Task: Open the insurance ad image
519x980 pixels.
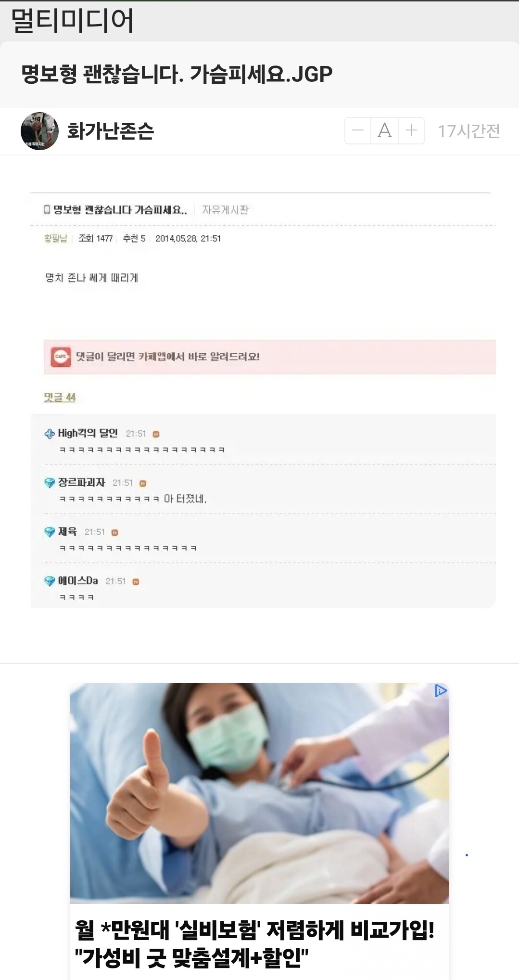Action: (x=259, y=793)
